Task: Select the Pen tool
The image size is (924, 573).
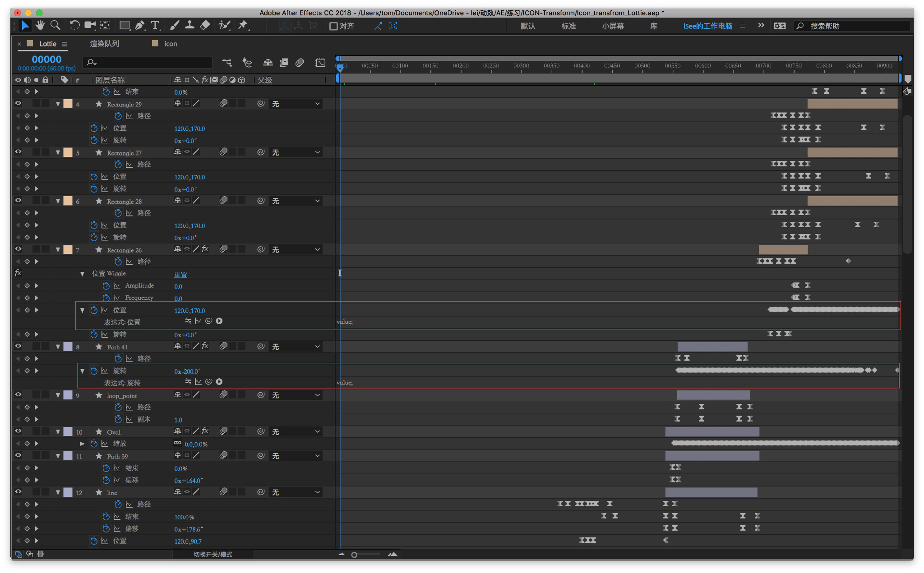Action: (140, 26)
